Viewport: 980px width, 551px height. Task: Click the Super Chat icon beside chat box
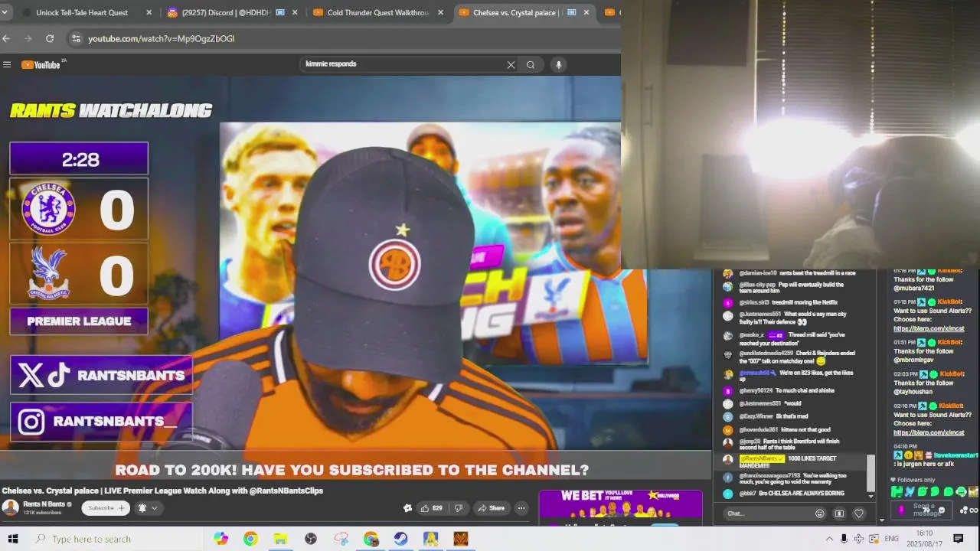pos(839,514)
